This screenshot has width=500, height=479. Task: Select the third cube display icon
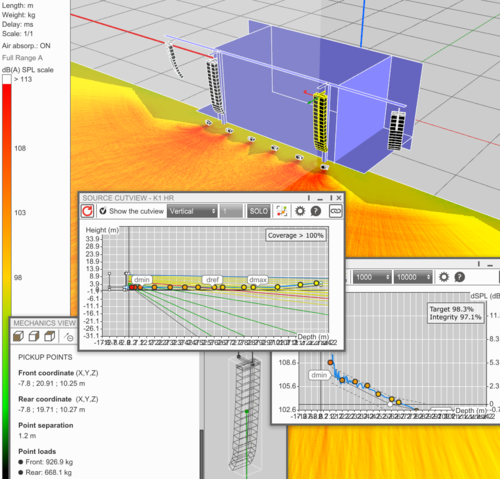click(x=50, y=336)
